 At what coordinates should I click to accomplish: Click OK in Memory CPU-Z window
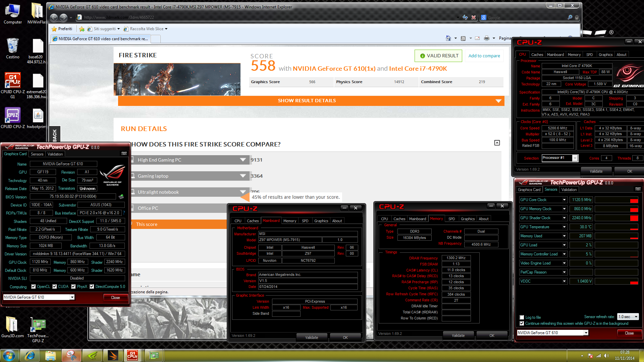click(x=492, y=336)
